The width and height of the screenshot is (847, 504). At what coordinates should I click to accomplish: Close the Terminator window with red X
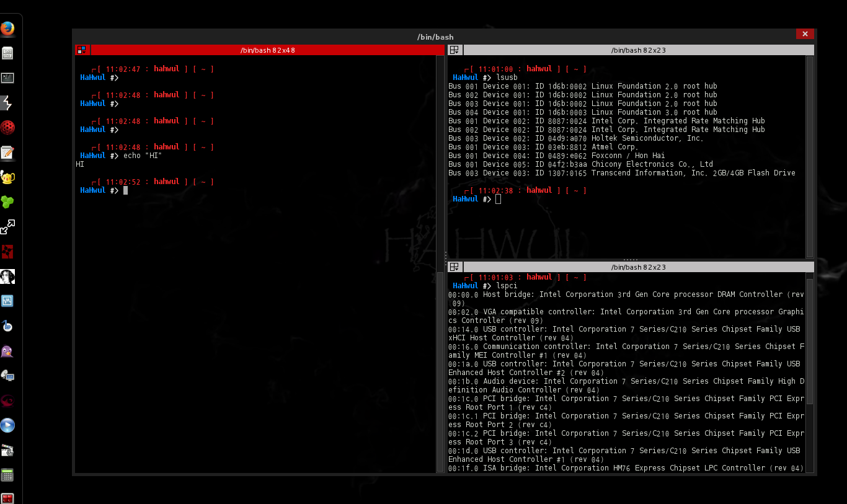point(805,34)
